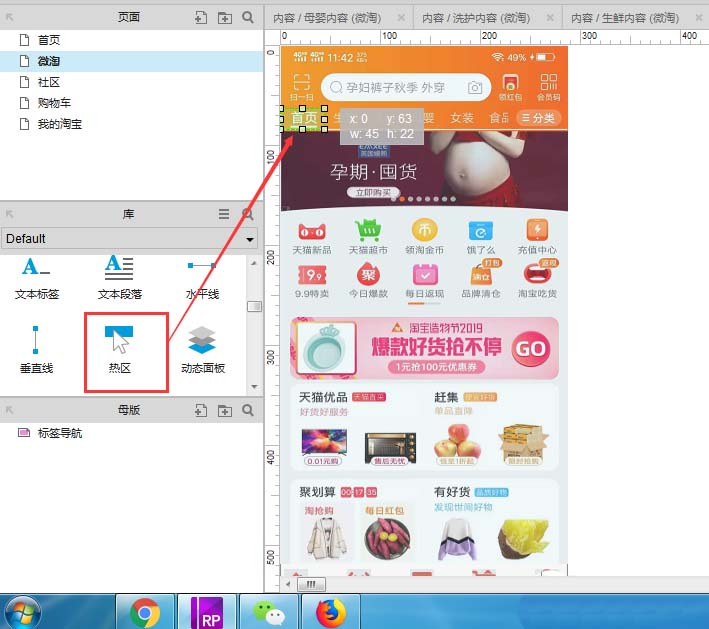This screenshot has width=709, height=629.
Task: Click the 每日返现 icon
Action: click(425, 280)
